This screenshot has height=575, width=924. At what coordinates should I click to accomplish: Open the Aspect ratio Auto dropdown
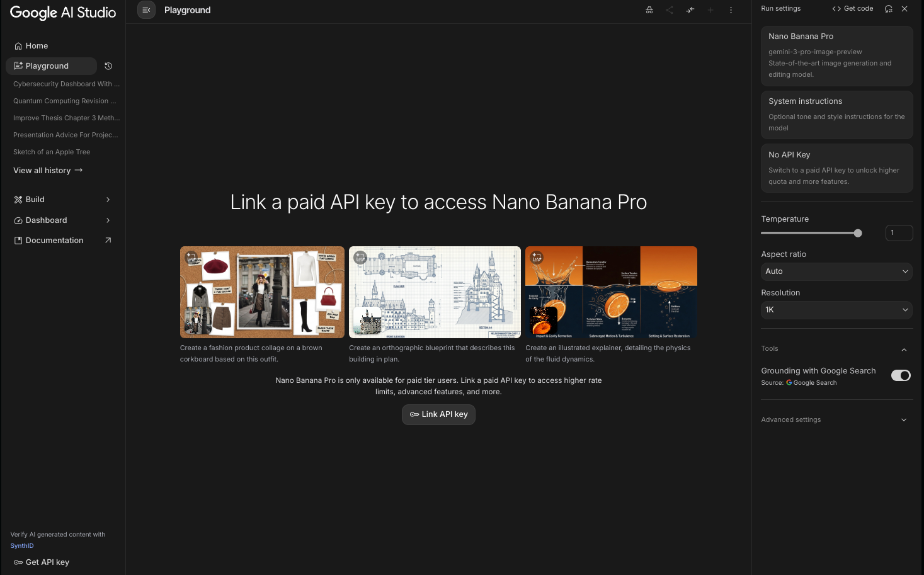point(836,271)
